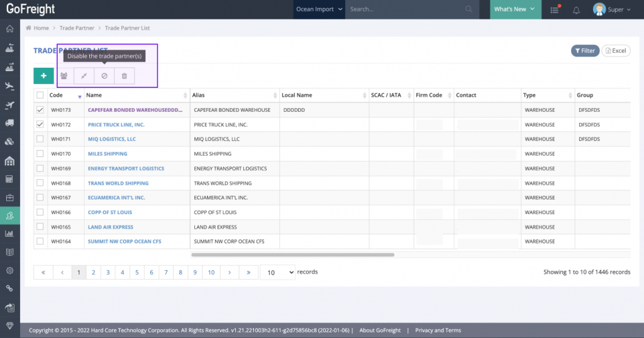Click the Filter button

coord(584,51)
